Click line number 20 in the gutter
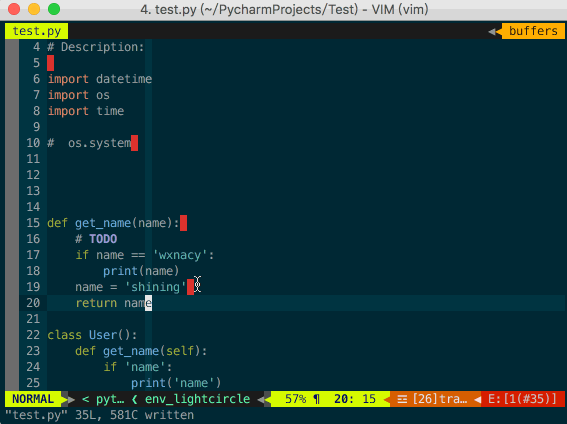The height and width of the screenshot is (424, 567). (33, 303)
